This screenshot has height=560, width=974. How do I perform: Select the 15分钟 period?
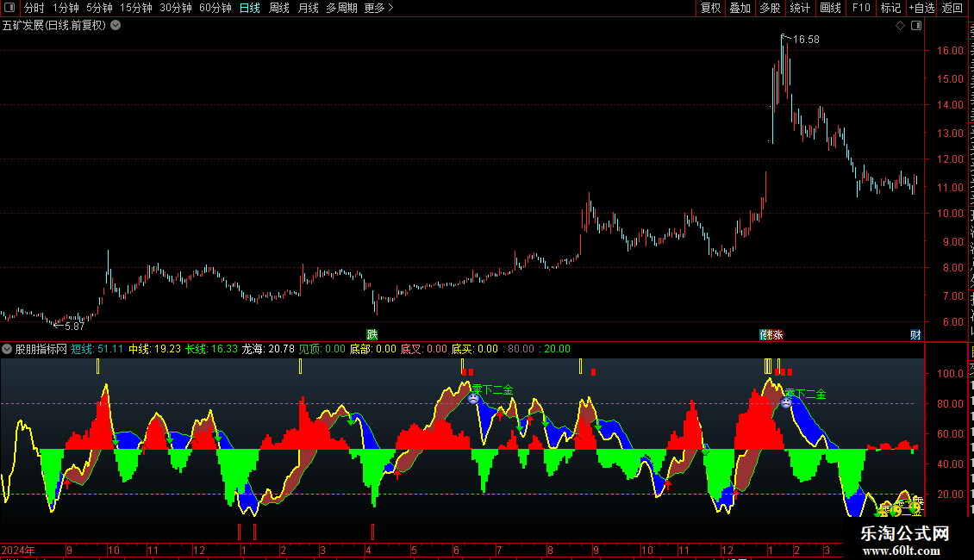pos(136,8)
